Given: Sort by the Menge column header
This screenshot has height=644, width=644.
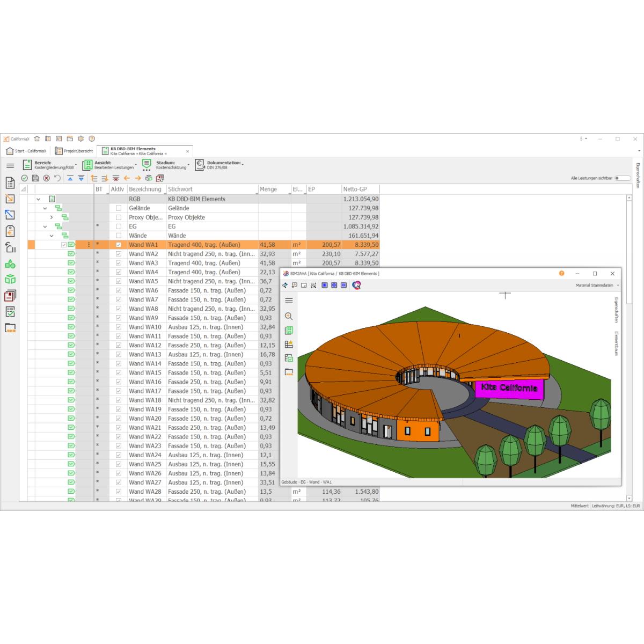Looking at the screenshot, I should 274,189.
